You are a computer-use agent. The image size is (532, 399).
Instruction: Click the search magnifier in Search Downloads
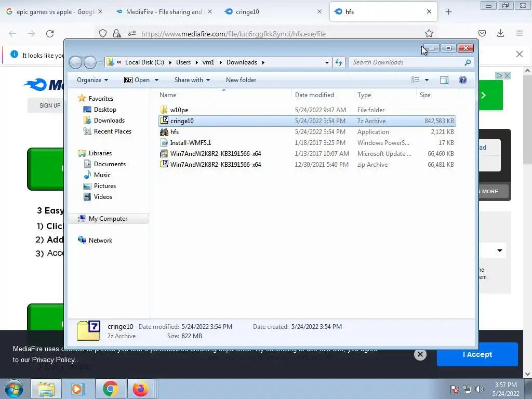pyautogui.click(x=468, y=62)
